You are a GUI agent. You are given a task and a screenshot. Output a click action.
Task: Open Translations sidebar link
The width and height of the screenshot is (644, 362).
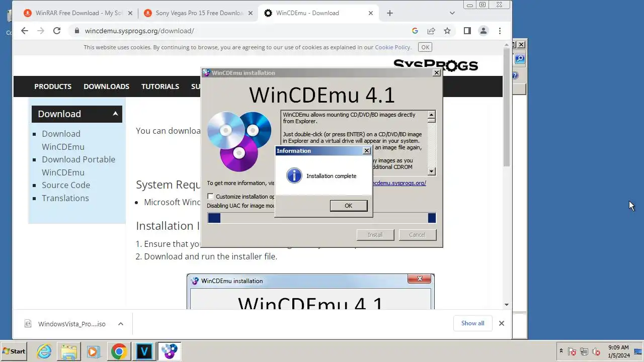(x=65, y=198)
